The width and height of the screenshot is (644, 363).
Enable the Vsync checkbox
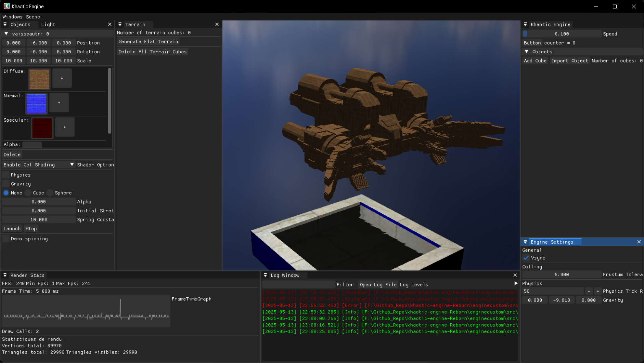[526, 258]
